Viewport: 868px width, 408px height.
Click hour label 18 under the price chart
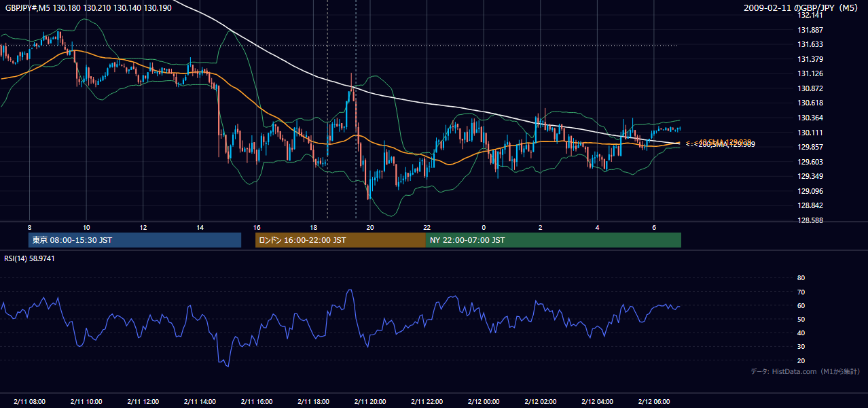coord(313,226)
